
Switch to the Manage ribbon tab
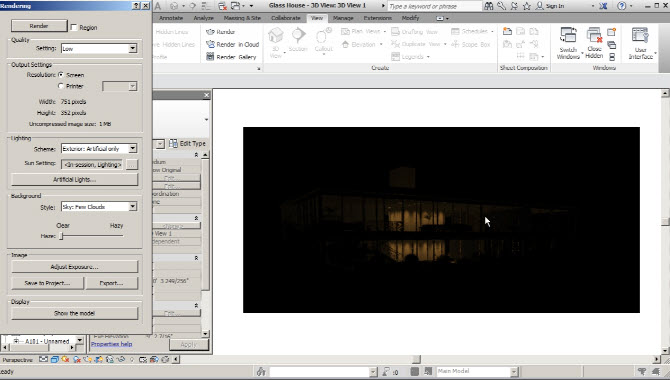[343, 18]
